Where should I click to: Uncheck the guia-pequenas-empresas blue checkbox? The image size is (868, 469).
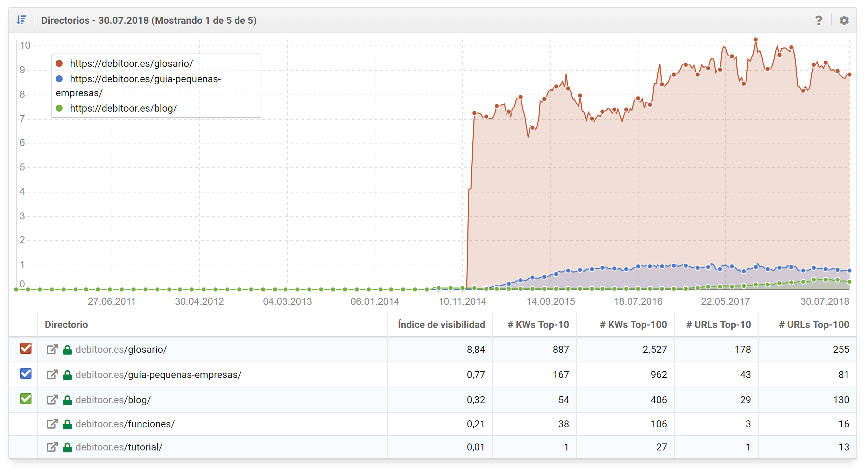coord(26,374)
